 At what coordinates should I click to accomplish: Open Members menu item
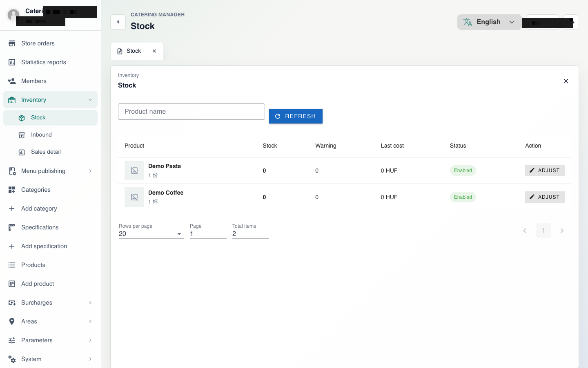click(50, 81)
